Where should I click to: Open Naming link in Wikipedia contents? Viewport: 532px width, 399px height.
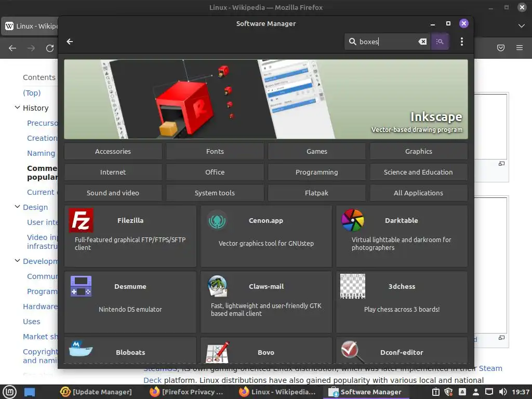click(41, 153)
